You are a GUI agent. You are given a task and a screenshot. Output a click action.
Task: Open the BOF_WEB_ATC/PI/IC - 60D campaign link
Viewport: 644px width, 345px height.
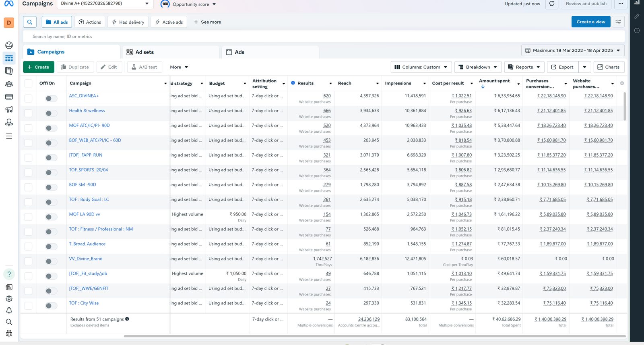tap(95, 140)
